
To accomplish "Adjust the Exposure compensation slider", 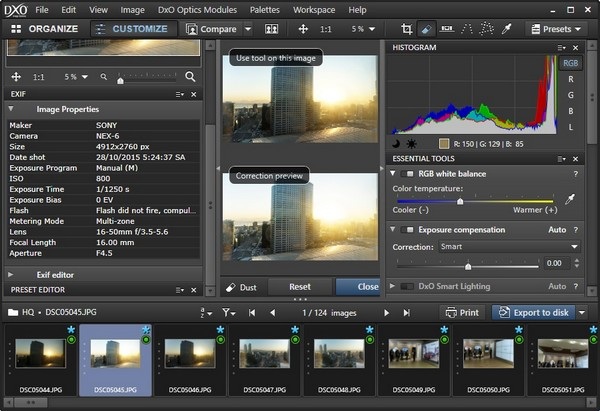I will [468, 266].
